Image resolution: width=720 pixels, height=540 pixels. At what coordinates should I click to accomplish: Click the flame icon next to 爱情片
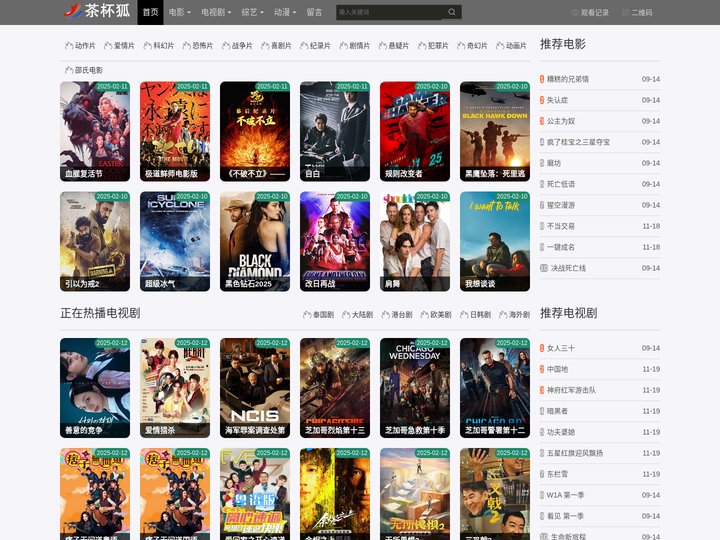(108, 45)
